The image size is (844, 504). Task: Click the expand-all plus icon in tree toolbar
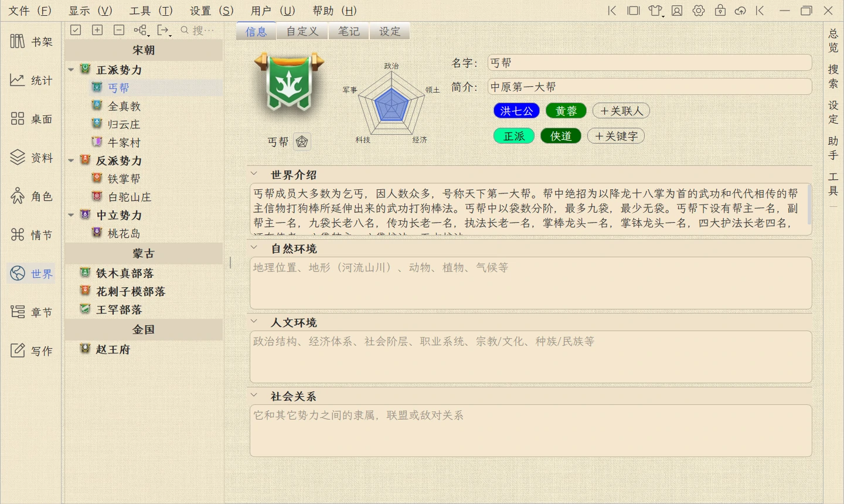[x=97, y=30]
